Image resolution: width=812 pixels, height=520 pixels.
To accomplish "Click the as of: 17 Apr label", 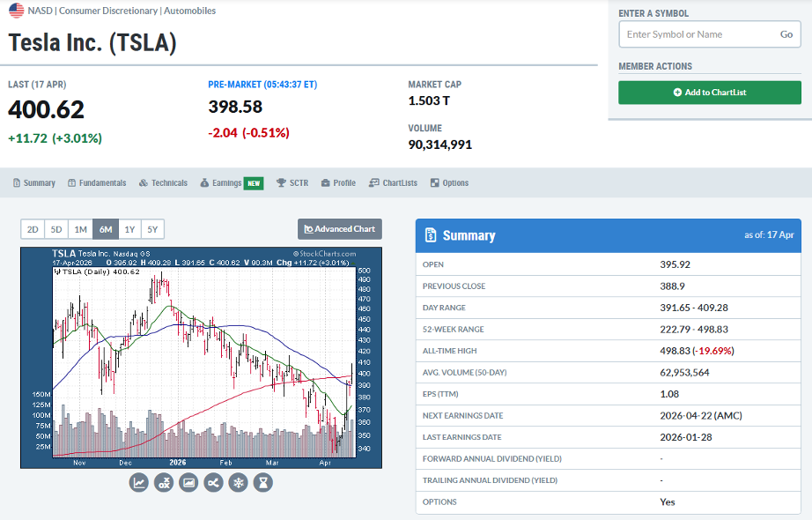I will (x=769, y=234).
